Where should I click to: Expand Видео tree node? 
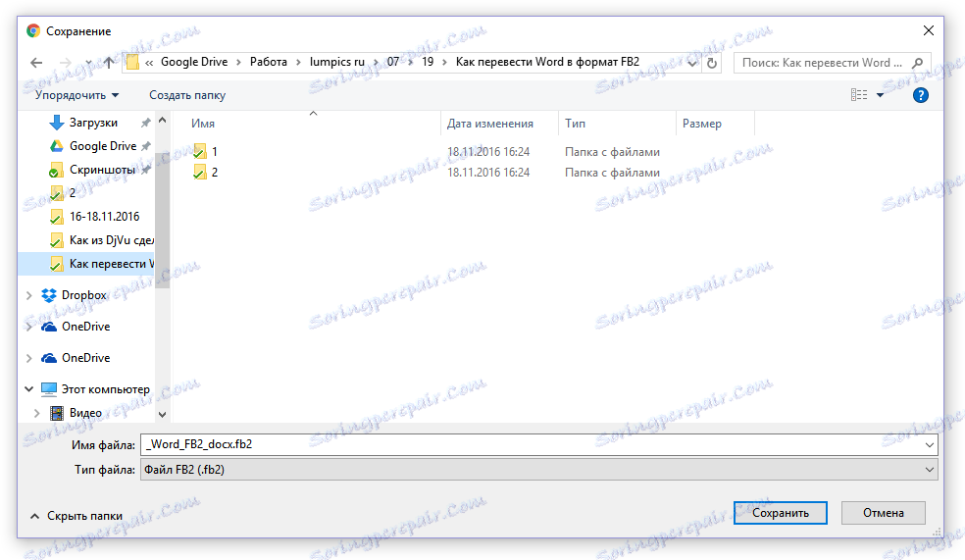click(x=36, y=413)
